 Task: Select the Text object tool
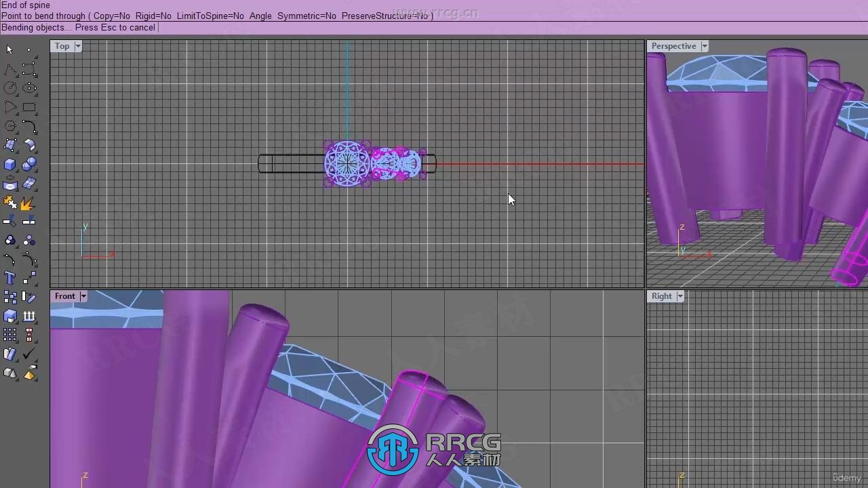click(9, 278)
